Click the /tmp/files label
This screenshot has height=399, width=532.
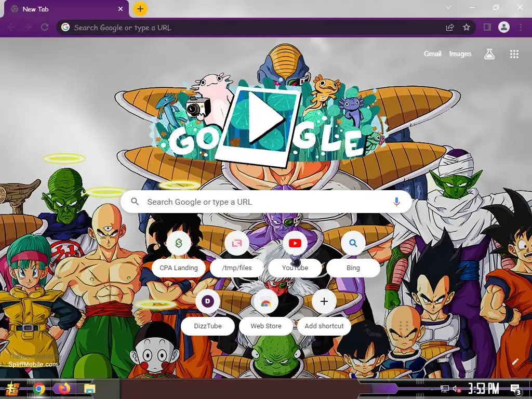[237, 268]
